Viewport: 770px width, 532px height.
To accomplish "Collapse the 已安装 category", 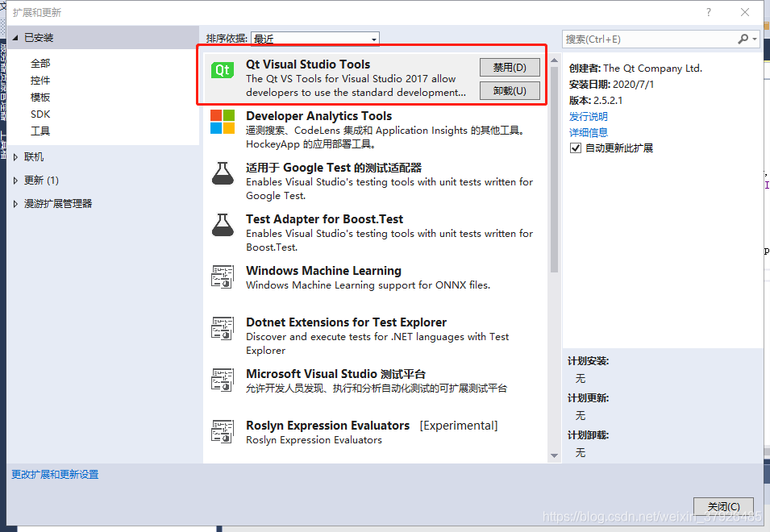I will point(15,37).
